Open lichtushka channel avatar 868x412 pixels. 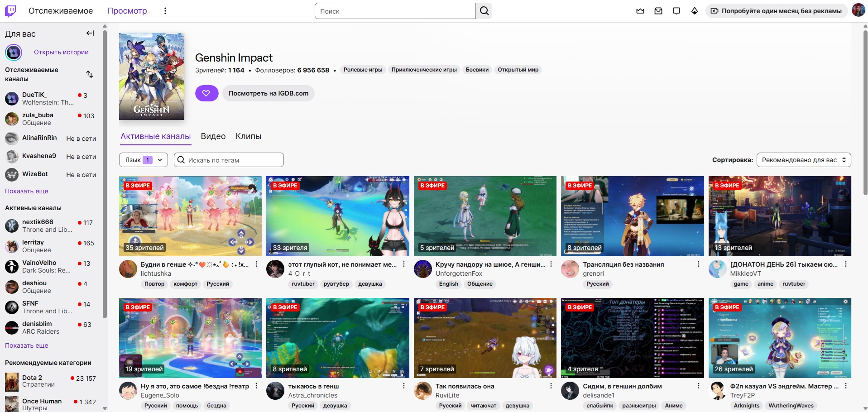[x=128, y=269]
